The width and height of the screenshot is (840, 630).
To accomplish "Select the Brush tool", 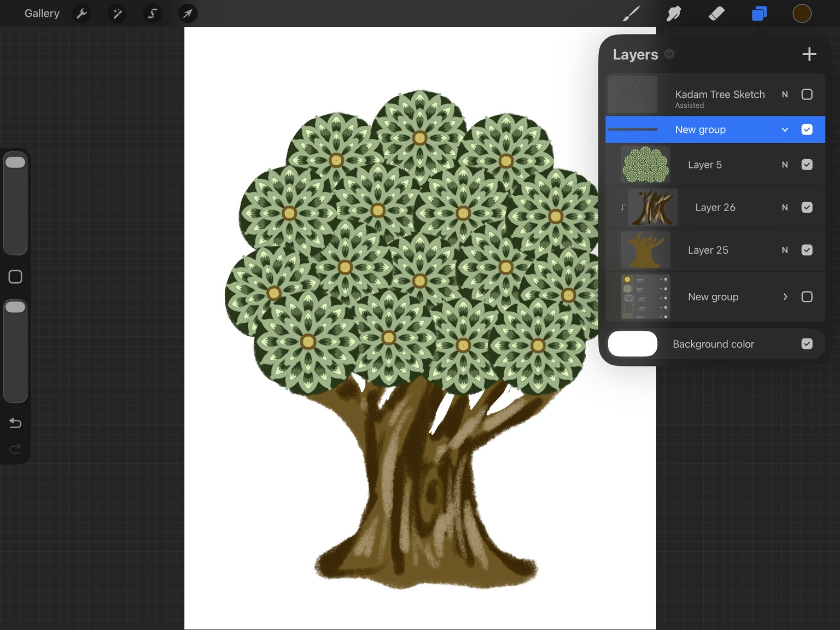I will (631, 13).
